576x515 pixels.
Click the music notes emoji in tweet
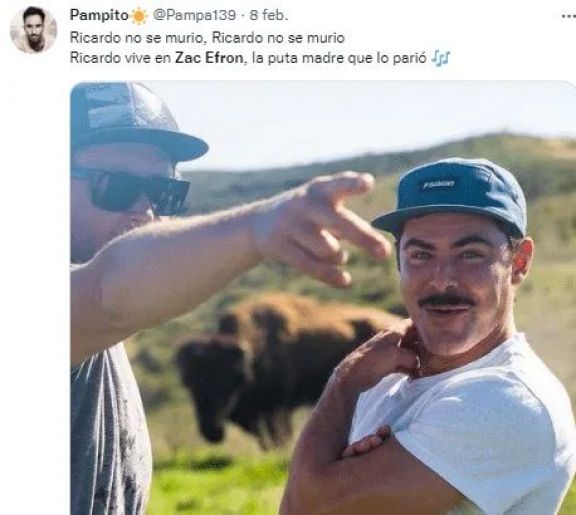440,58
